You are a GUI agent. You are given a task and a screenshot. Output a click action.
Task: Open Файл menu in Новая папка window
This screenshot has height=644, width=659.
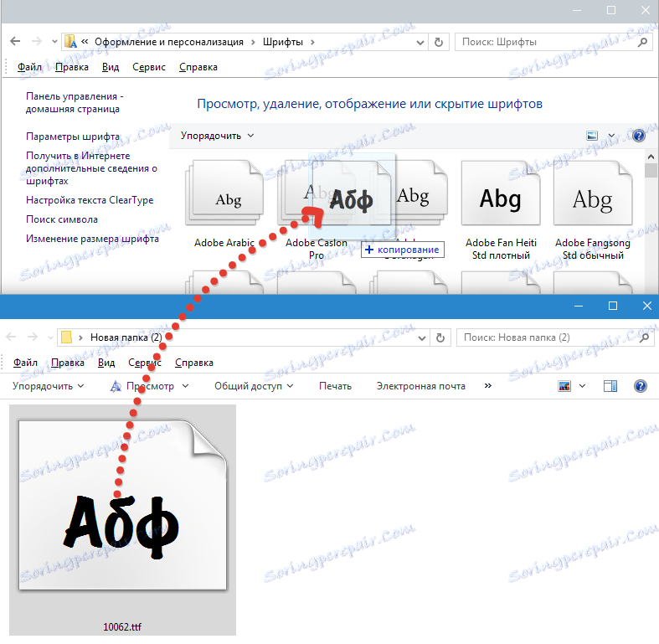(x=25, y=363)
